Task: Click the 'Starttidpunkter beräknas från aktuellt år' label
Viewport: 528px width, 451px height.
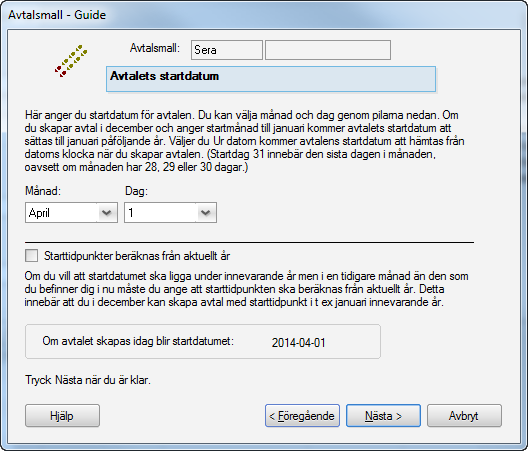Action: [137, 256]
